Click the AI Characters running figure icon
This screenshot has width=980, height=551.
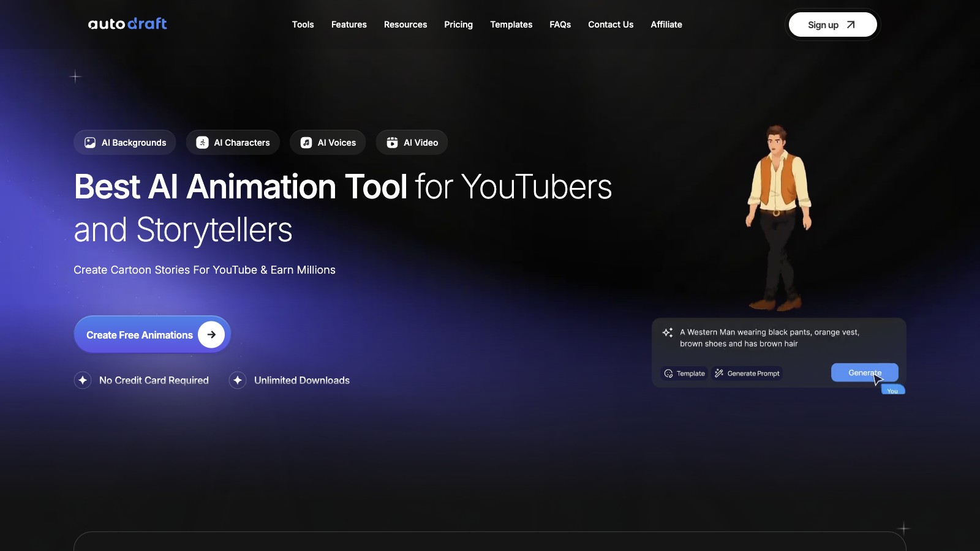[x=202, y=143]
